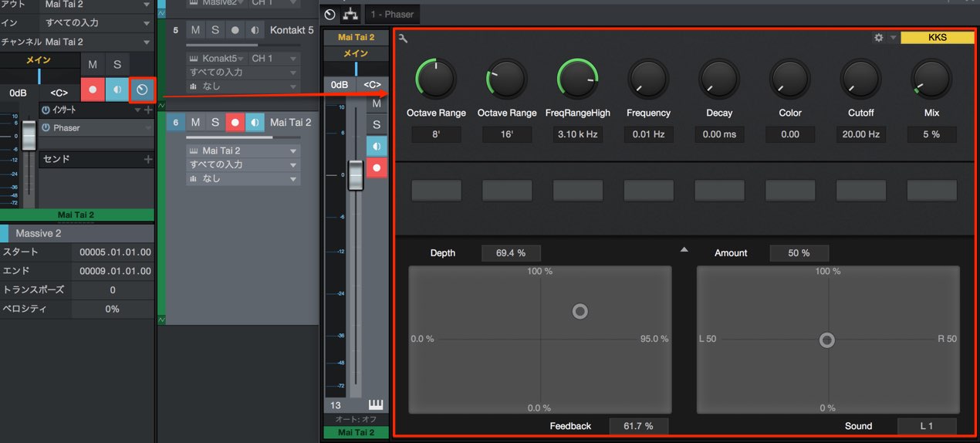Click the スタート value 00005.01.01.00

pos(115,252)
